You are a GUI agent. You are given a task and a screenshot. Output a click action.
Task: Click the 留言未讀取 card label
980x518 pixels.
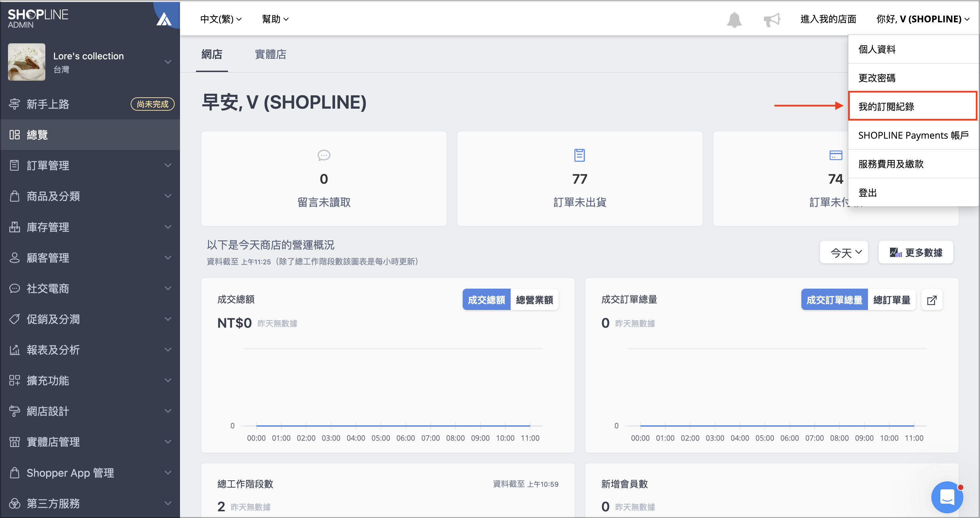pyautogui.click(x=324, y=202)
